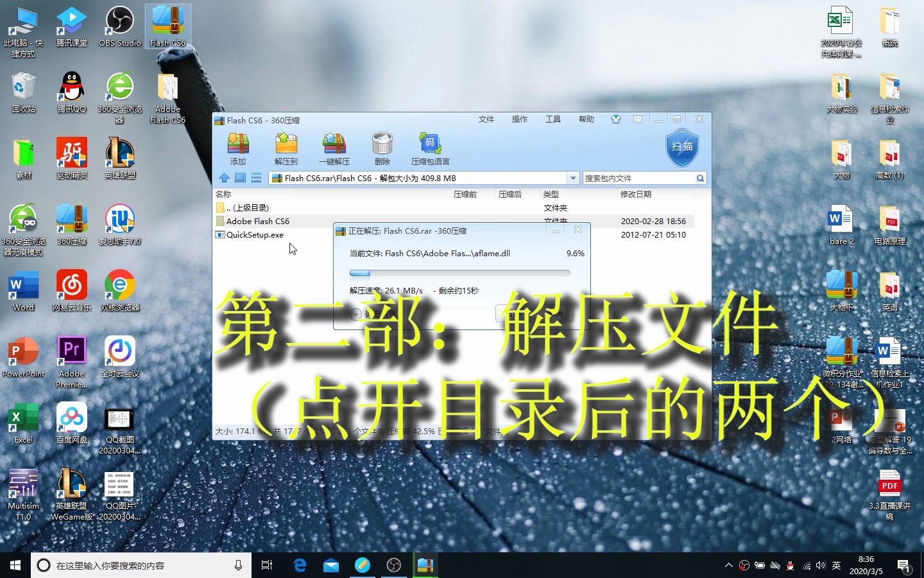Screen dimensions: 924x578
Task: Minimize the 正在解压 extraction dialog
Action: pos(556,230)
